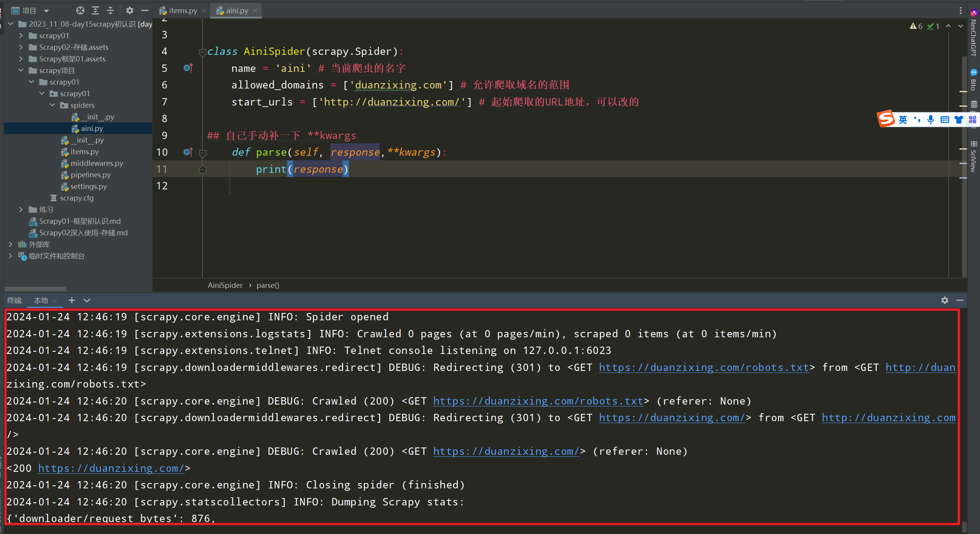Switch to the items.py tab
The height and width of the screenshot is (534, 980).
click(182, 10)
